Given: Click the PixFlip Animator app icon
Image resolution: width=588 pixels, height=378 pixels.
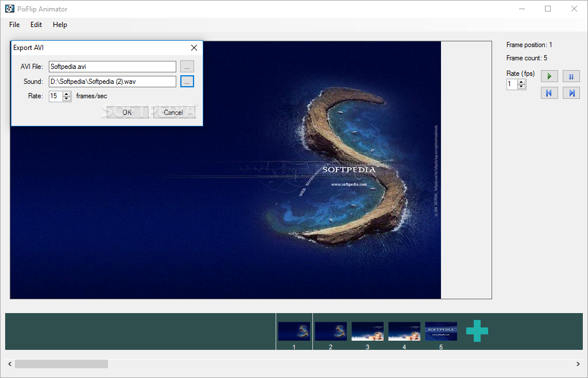Looking at the screenshot, I should [x=9, y=9].
